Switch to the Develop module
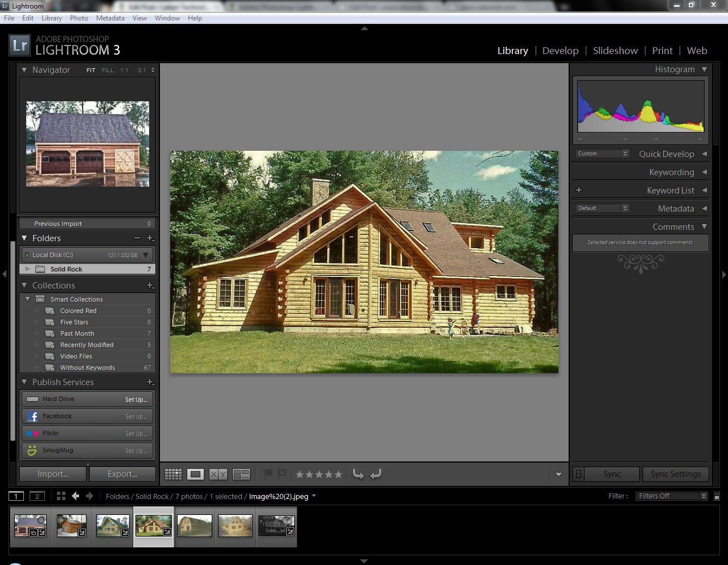The width and height of the screenshot is (728, 565). click(560, 51)
